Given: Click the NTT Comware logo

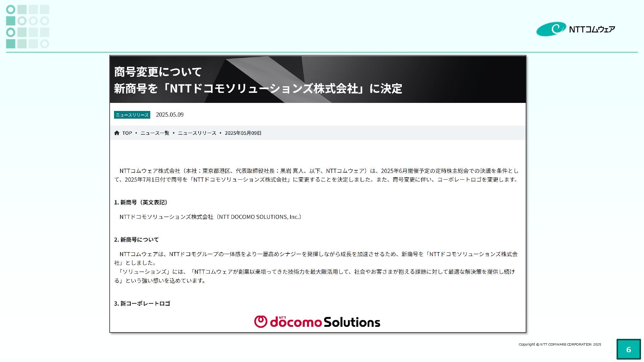Looking at the screenshot, I should (576, 29).
